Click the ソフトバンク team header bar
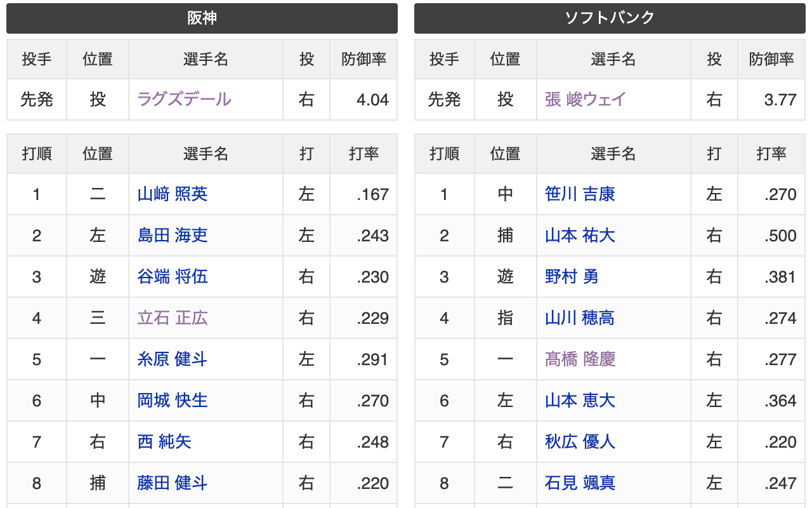The width and height of the screenshot is (812, 508). tap(610, 18)
